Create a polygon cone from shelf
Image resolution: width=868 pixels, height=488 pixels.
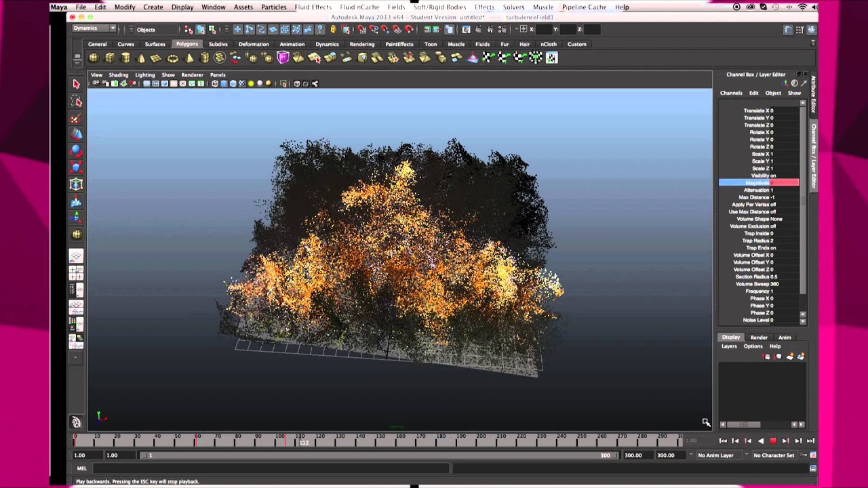tap(141, 58)
